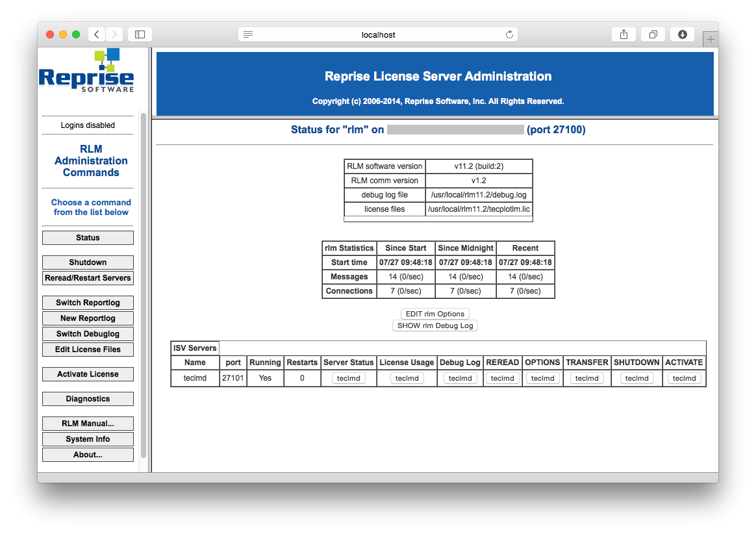Run Switch Reportlog command

(x=88, y=303)
